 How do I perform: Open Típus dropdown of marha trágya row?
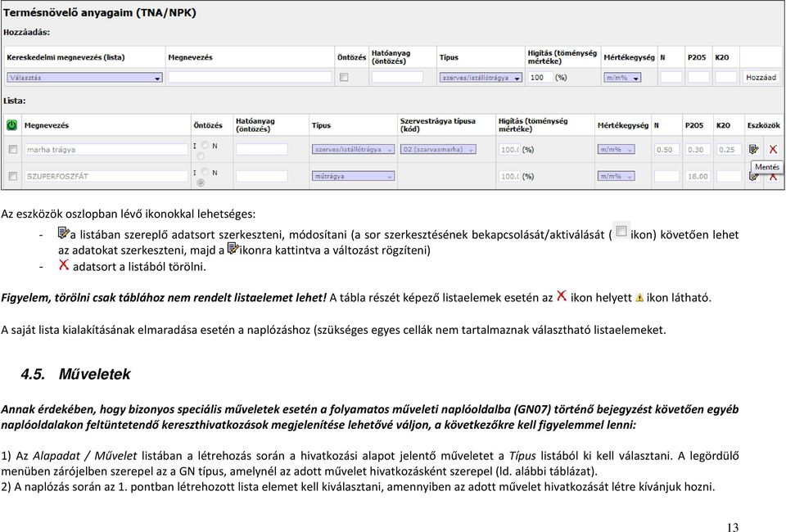click(x=353, y=149)
